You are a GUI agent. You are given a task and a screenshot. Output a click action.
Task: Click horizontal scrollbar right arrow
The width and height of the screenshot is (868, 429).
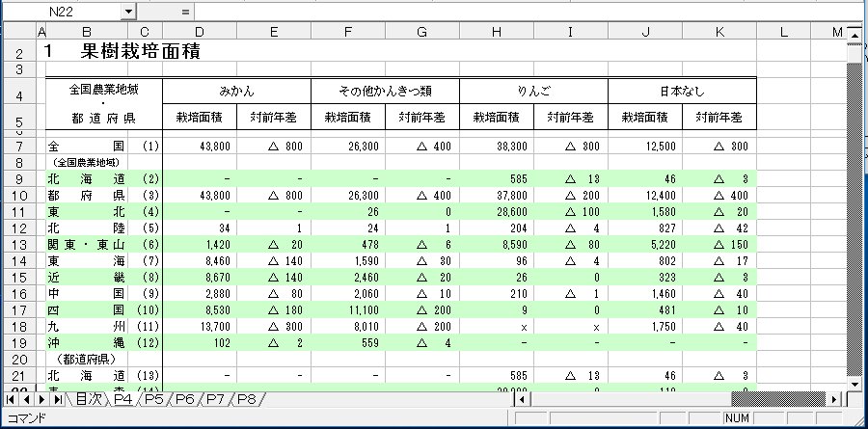tap(834, 398)
